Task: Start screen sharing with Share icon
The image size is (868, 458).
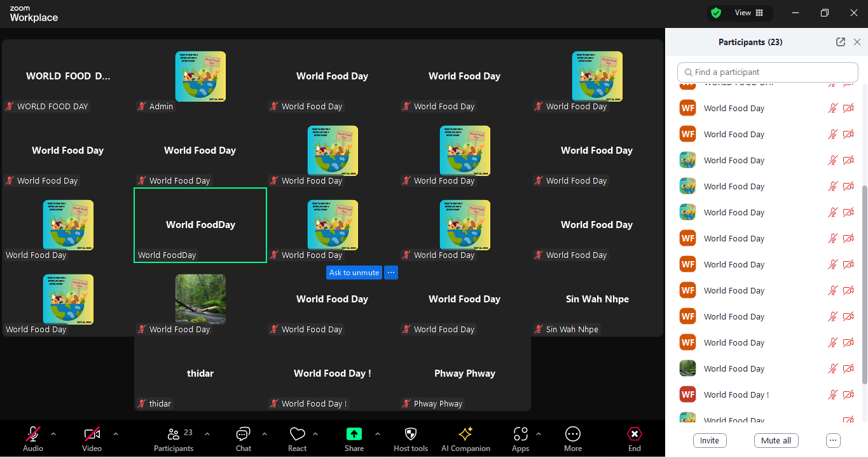Action: pos(354,434)
